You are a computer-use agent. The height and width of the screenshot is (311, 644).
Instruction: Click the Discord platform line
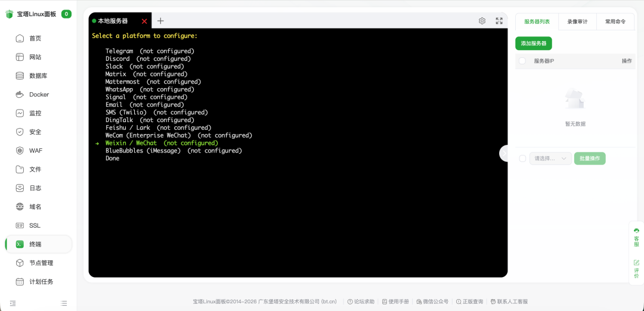tap(148, 58)
